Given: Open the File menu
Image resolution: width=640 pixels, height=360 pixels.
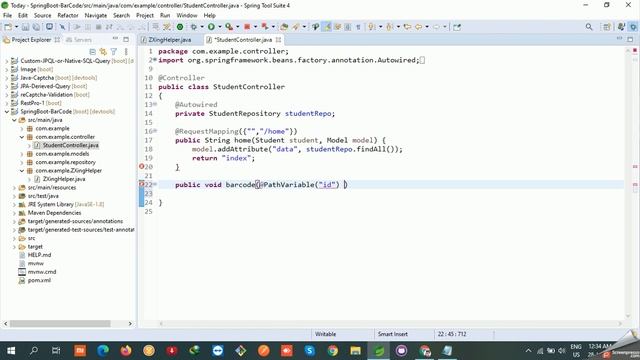Looking at the screenshot, I should pyautogui.click(x=7, y=16).
